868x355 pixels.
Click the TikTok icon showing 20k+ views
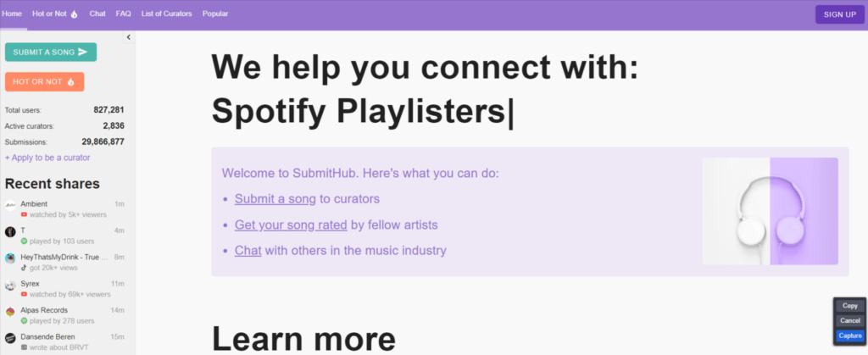pos(24,268)
